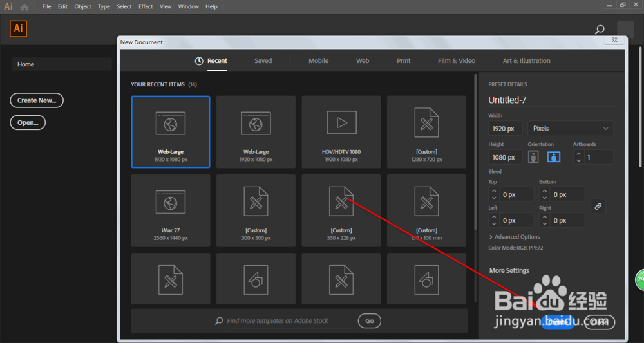Switch to the Mobile tab
The height and width of the screenshot is (343, 644).
coord(318,60)
